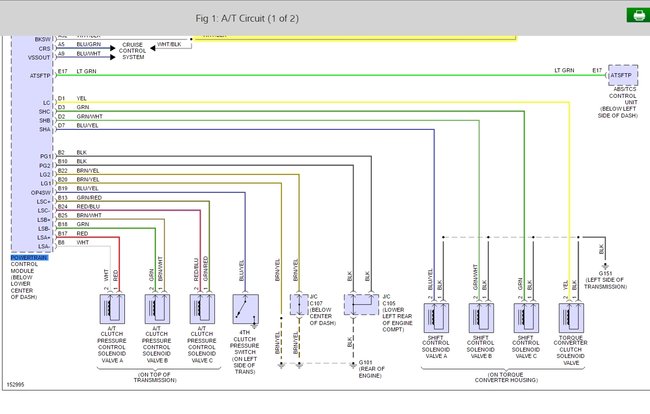Click the ATSFTP box at ABS/TCS control unit
This screenshot has height=414, width=650.
(623, 75)
